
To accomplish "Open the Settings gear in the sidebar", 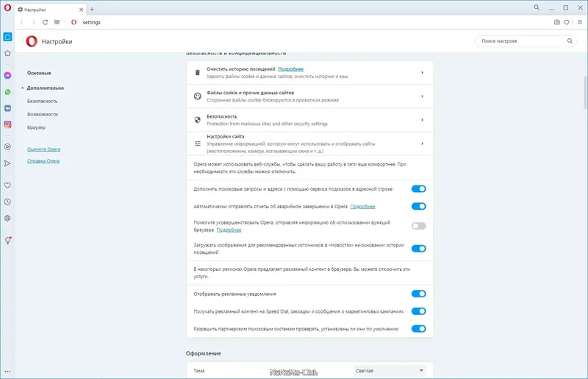I will (x=7, y=219).
